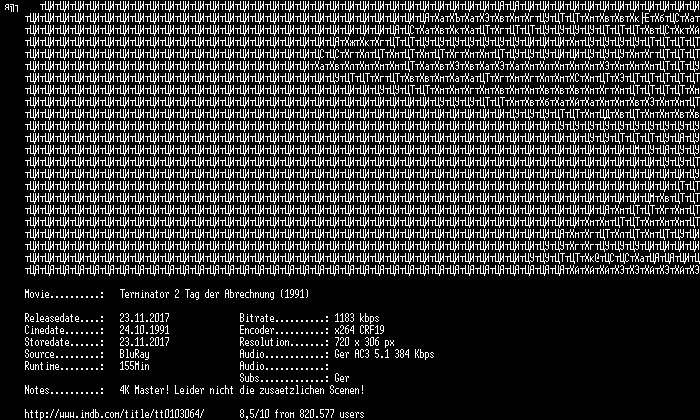
Task: Click the Notes field label
Action: pos(64,390)
